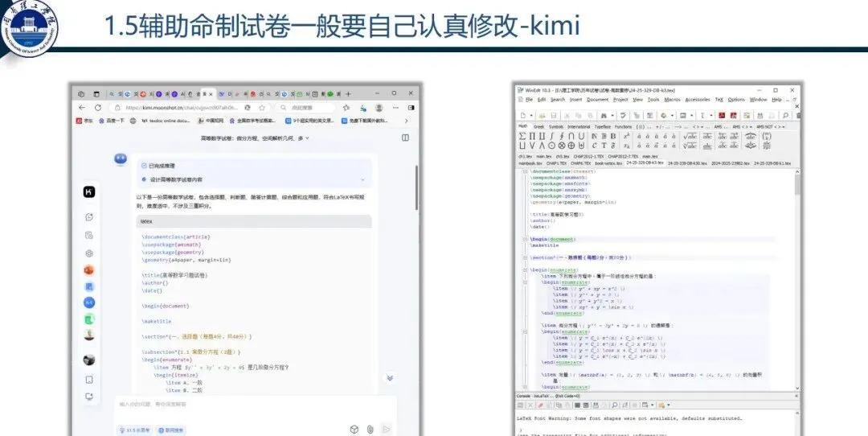Start a new chat in Kimi sidebar
Image resolution: width=868 pixels, height=436 pixels.
pyautogui.click(x=89, y=217)
